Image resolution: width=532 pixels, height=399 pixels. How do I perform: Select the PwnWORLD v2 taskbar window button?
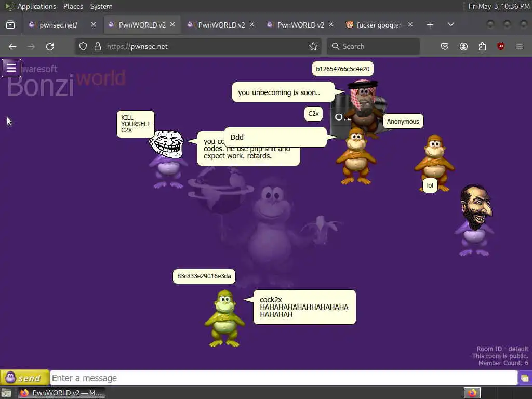point(61,393)
